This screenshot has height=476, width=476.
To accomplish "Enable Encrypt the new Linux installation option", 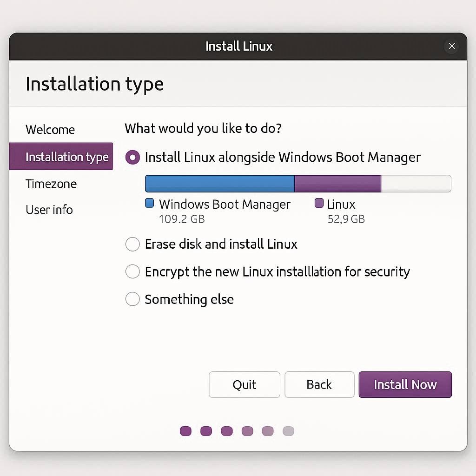I will click(x=133, y=272).
